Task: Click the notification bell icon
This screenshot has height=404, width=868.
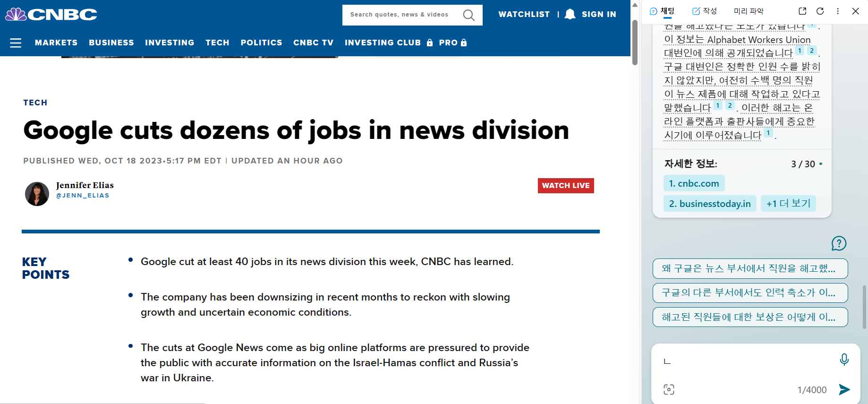Action: point(570,14)
